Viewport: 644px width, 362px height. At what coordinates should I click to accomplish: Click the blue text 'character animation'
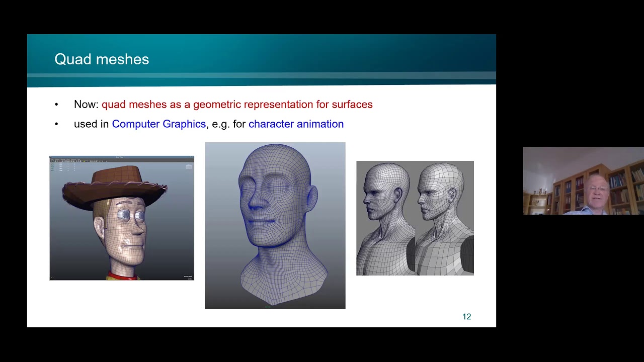(x=296, y=124)
